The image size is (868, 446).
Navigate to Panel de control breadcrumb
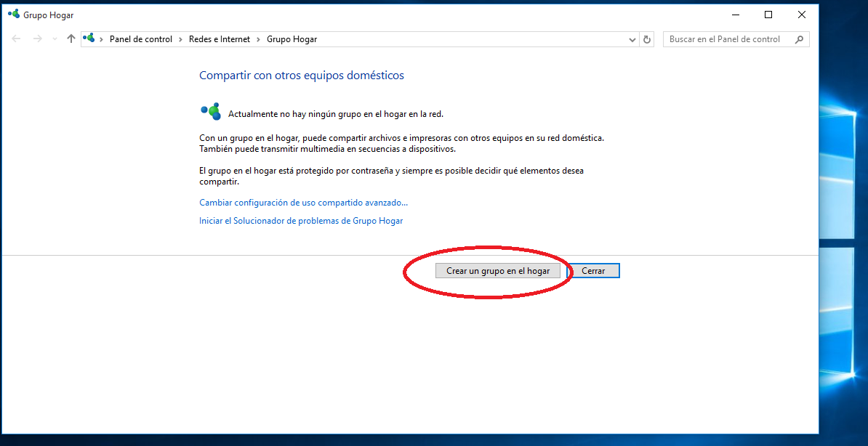(141, 39)
